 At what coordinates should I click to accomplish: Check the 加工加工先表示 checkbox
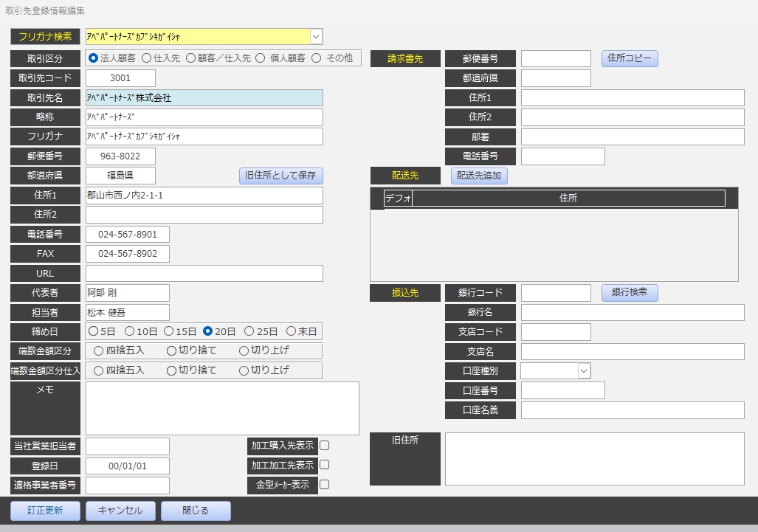[x=324, y=465]
